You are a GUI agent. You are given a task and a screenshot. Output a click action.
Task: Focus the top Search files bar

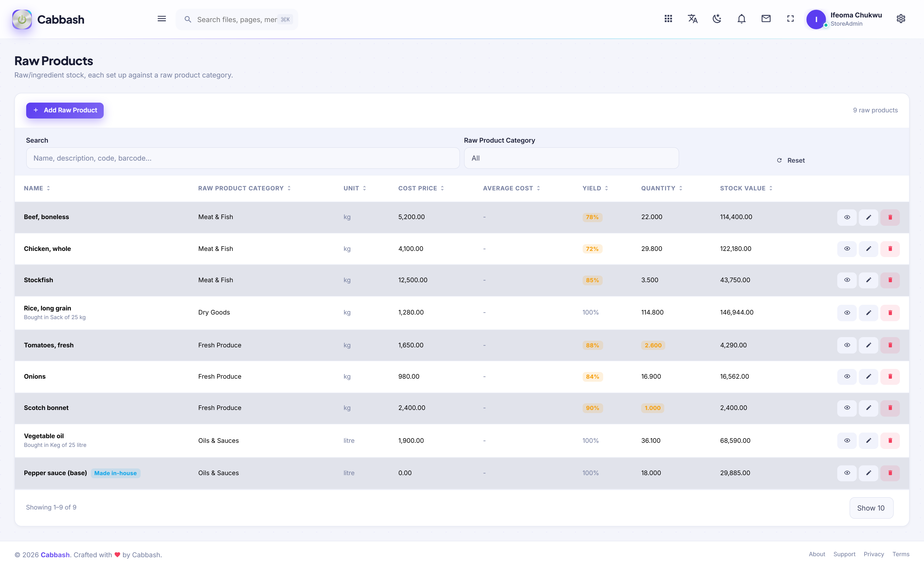point(237,19)
